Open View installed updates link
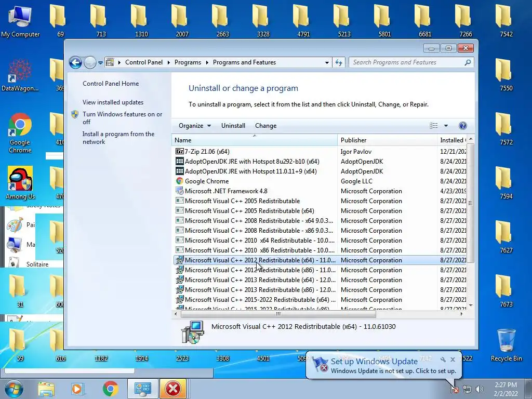Image resolution: width=532 pixels, height=399 pixels. (x=113, y=102)
